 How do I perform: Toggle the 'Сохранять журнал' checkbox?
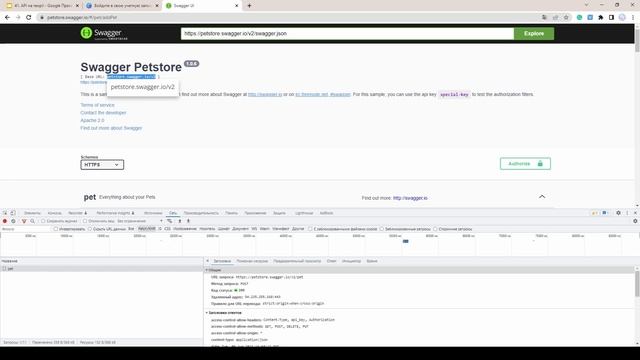pos(43,221)
